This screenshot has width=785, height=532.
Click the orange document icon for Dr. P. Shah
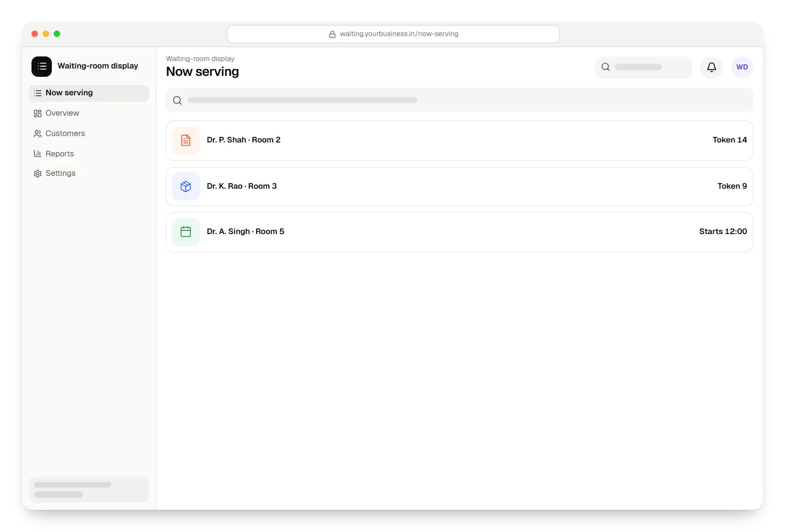(x=186, y=141)
